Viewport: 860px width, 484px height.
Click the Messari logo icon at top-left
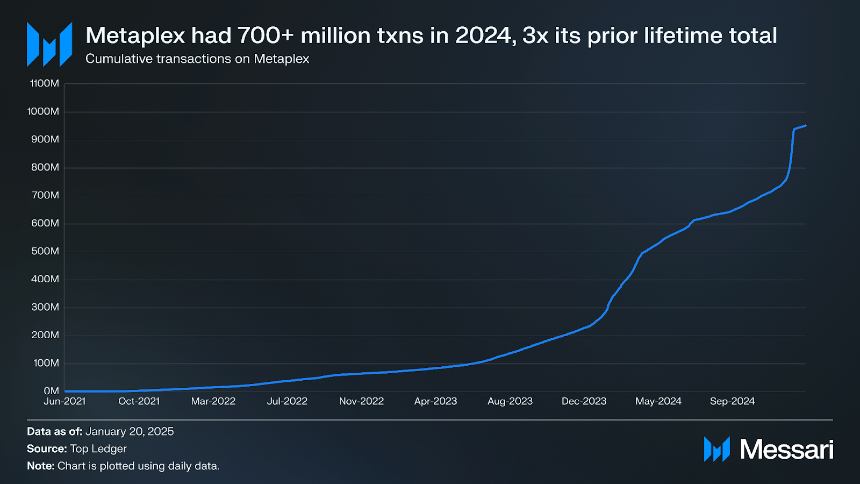49,44
